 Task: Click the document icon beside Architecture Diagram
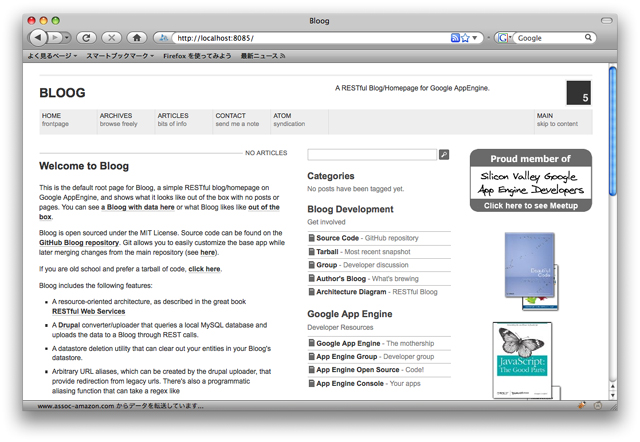click(x=311, y=291)
